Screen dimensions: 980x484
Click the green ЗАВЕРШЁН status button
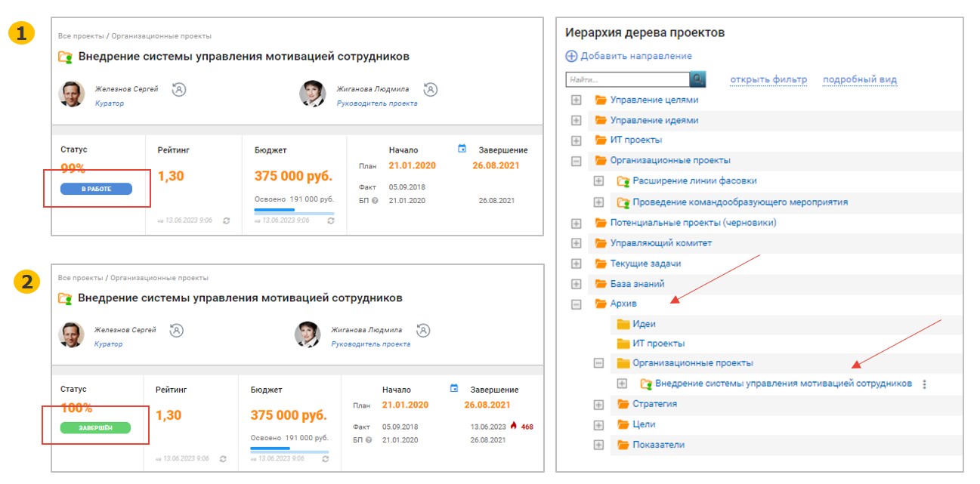(95, 428)
